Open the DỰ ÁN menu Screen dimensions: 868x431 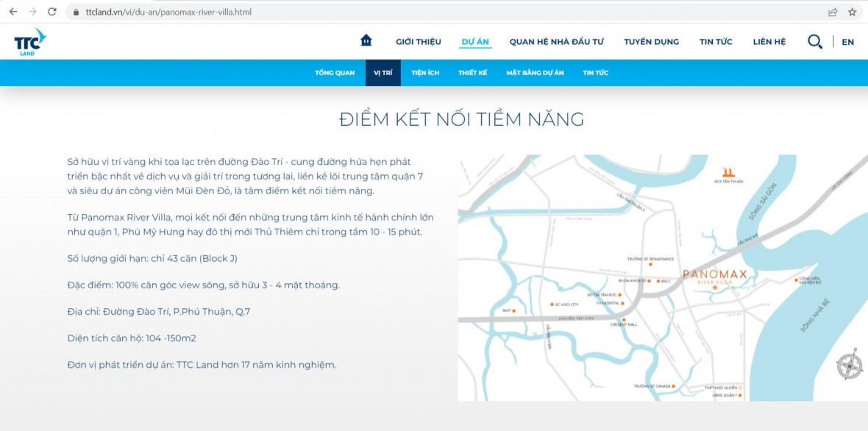pos(475,41)
